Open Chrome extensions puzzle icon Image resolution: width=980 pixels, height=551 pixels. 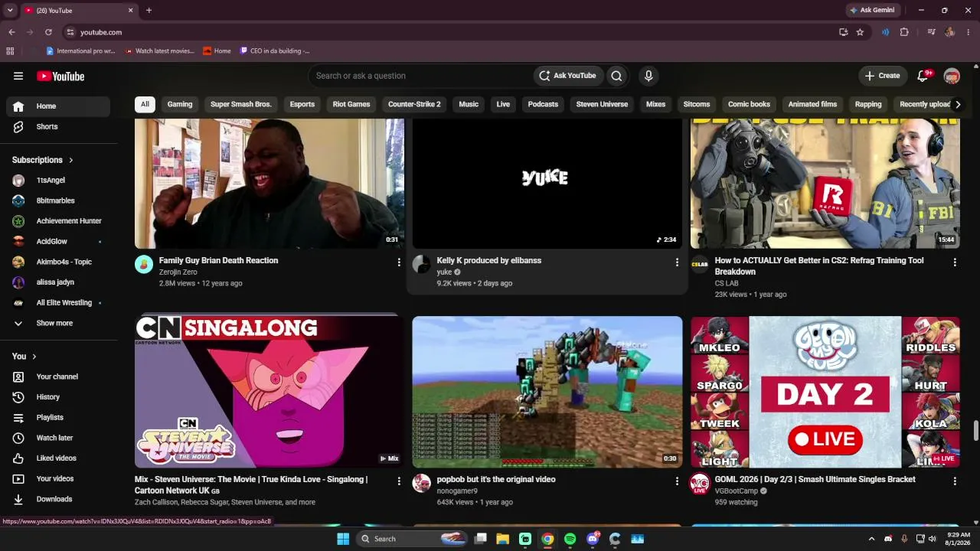tap(904, 32)
